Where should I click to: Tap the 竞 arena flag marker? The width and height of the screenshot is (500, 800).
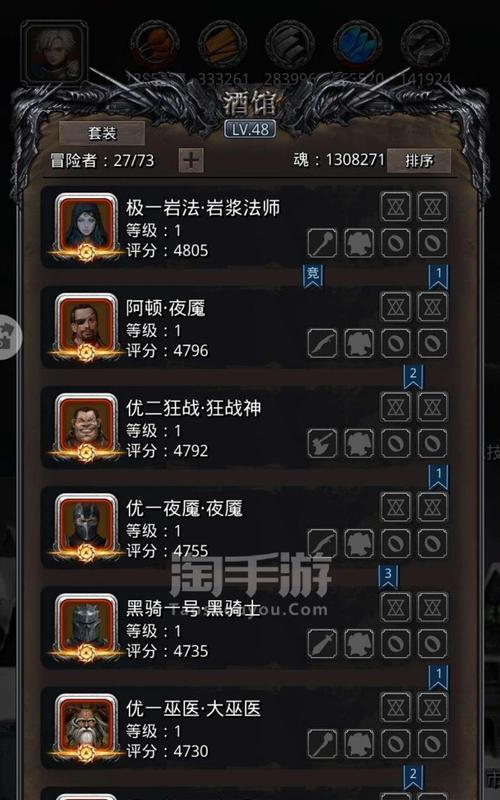(313, 276)
